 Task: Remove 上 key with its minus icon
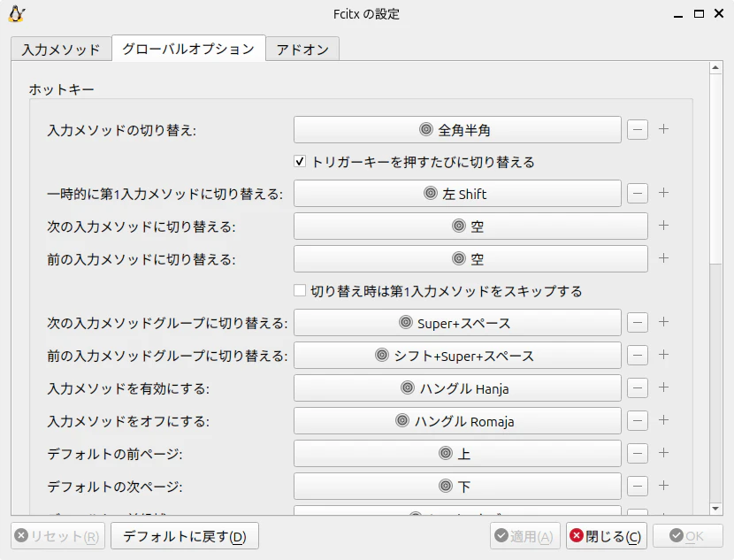click(x=638, y=454)
